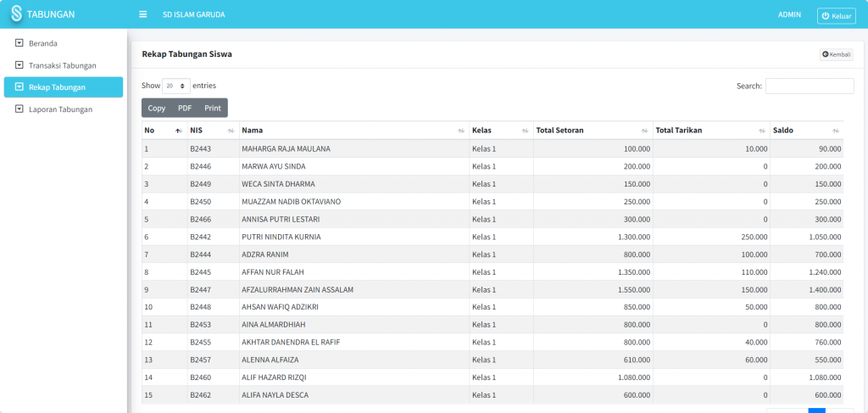Click name ADZRA RANIM
868x413 pixels.
(x=265, y=254)
